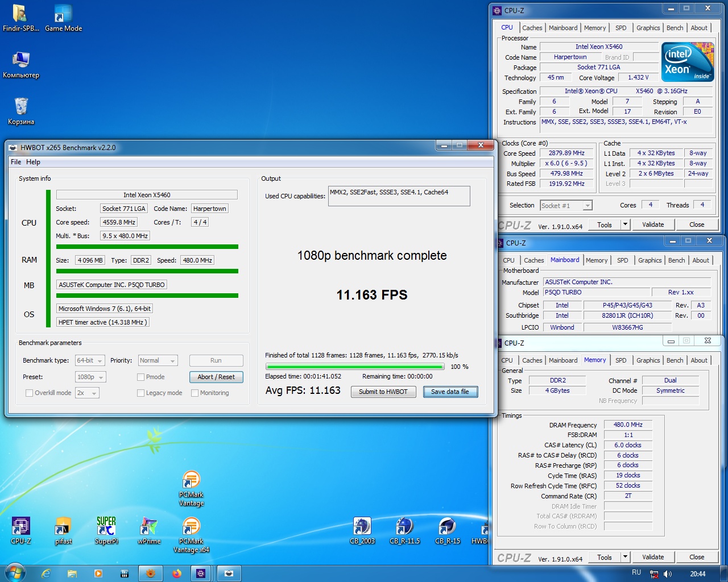Screen dimensions: 728x582
Task: Click the Core speed 4559.8 MHz field
Action: pyautogui.click(x=119, y=222)
